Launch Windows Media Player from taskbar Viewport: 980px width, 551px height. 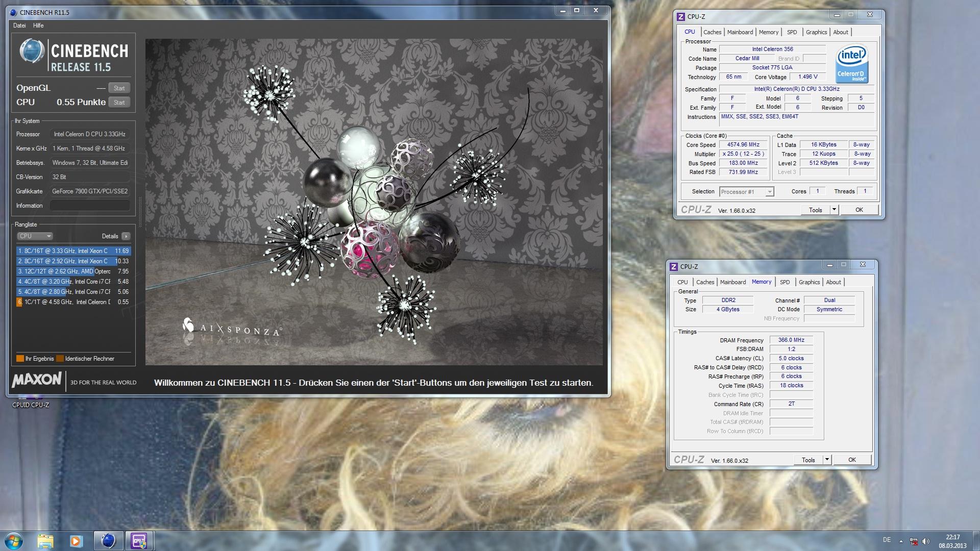click(76, 541)
